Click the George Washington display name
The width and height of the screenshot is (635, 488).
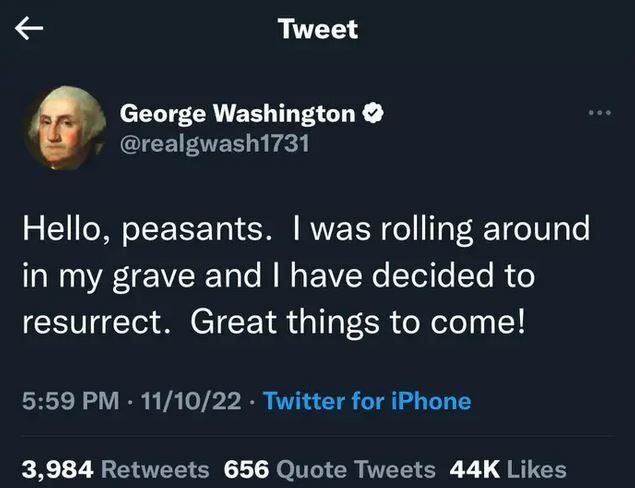[237, 114]
